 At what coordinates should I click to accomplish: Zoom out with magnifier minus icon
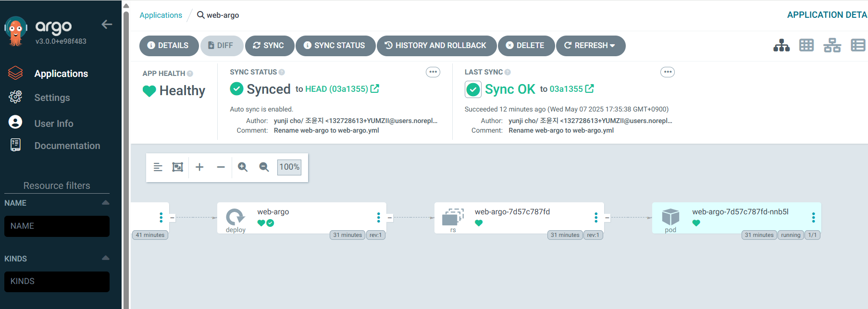pyautogui.click(x=264, y=167)
